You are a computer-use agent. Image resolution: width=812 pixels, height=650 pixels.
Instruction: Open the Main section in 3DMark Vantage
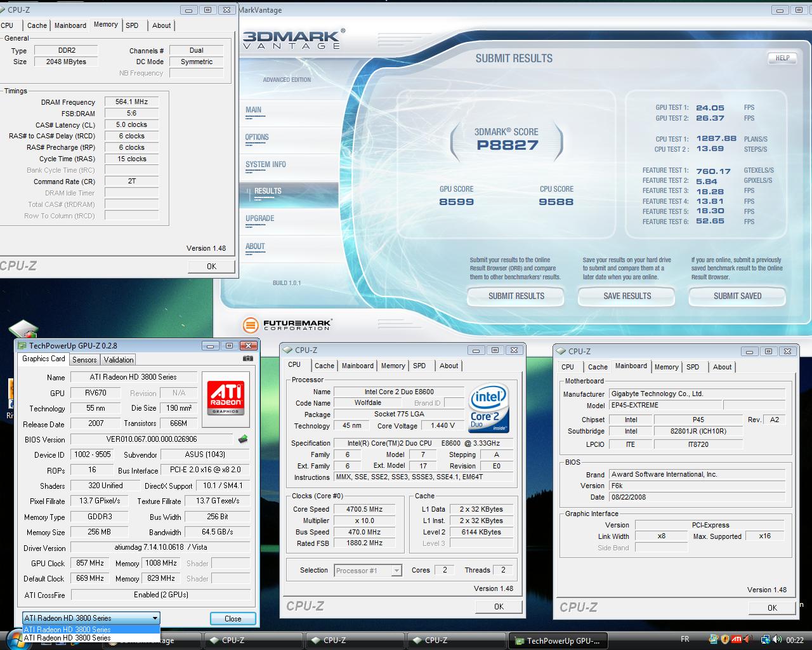[x=253, y=110]
